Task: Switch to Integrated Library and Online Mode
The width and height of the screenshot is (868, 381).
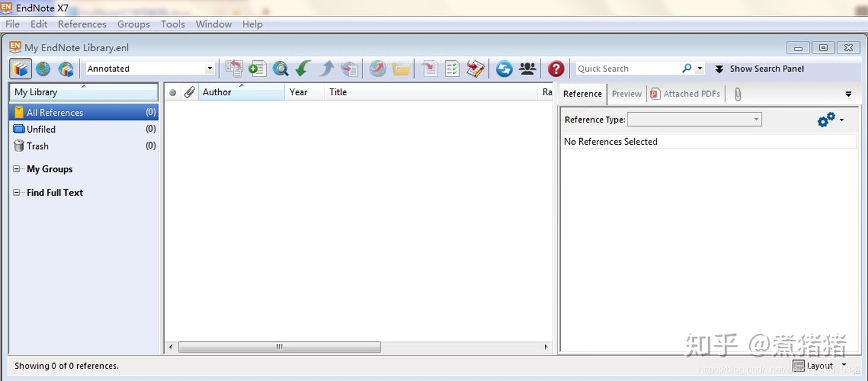Action: tap(65, 69)
